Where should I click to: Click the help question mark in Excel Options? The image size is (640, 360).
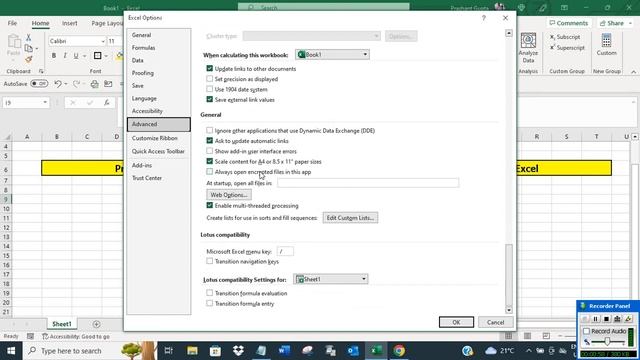click(484, 18)
